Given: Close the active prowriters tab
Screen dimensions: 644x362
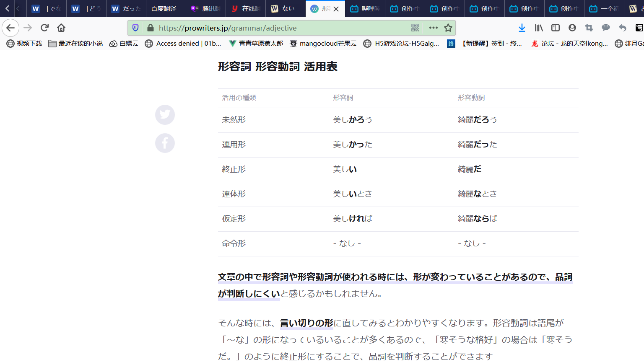Looking at the screenshot, I should (x=336, y=9).
